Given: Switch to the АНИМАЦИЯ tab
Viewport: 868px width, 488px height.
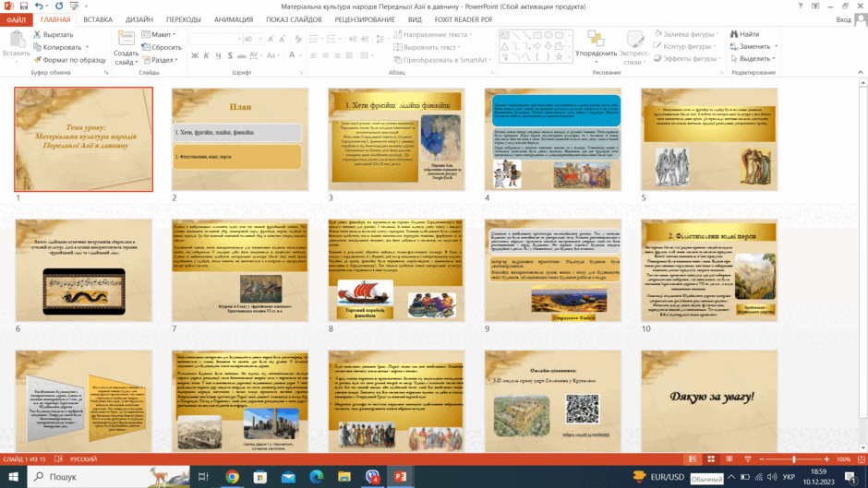Looking at the screenshot, I should pos(234,19).
